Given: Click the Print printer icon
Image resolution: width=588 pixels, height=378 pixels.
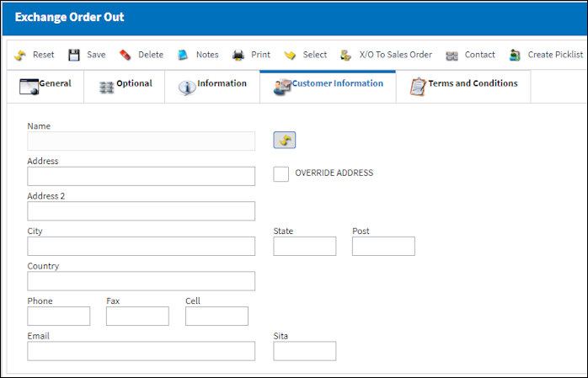Looking at the screenshot, I should click(238, 55).
